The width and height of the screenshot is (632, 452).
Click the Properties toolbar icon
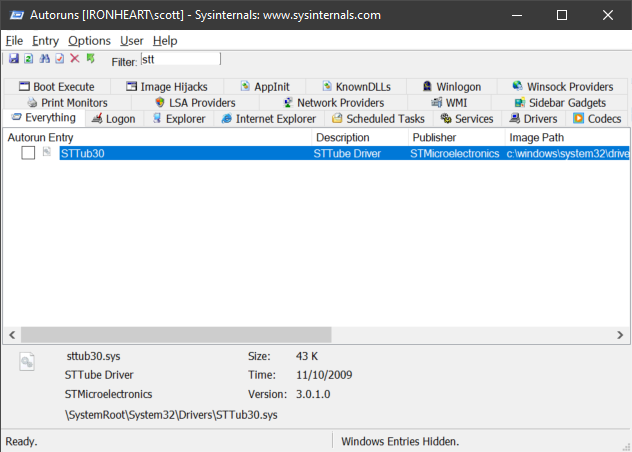coord(59,60)
